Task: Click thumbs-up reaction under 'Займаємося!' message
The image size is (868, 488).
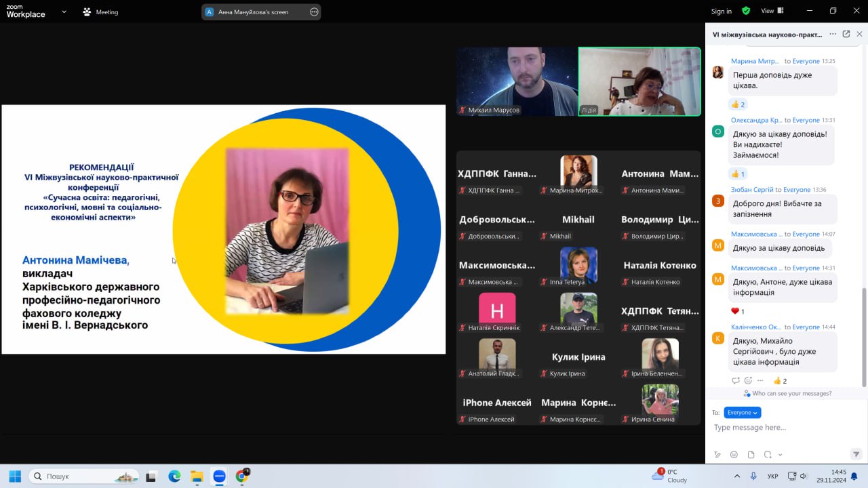Action: 738,174
